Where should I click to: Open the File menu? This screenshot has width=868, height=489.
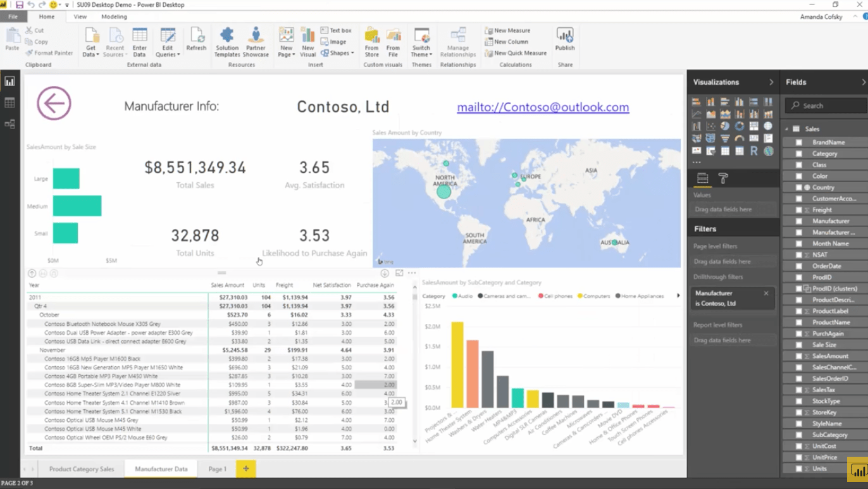(x=13, y=16)
